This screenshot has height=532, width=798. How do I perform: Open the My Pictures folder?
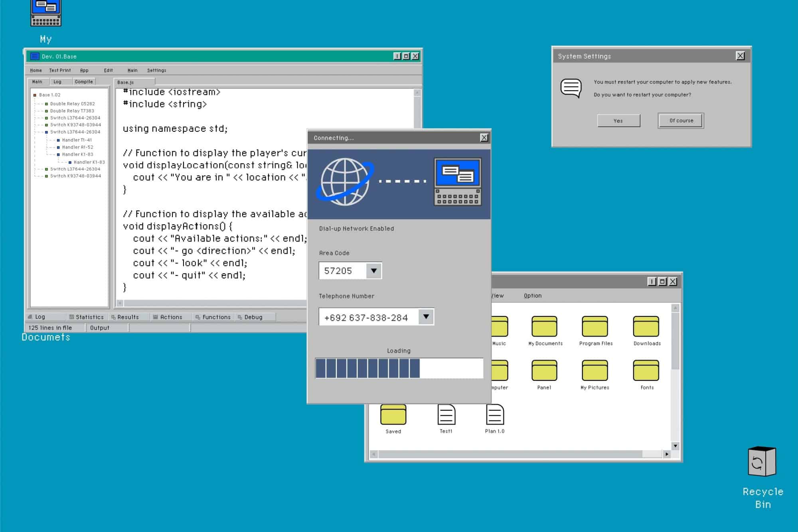595,370
